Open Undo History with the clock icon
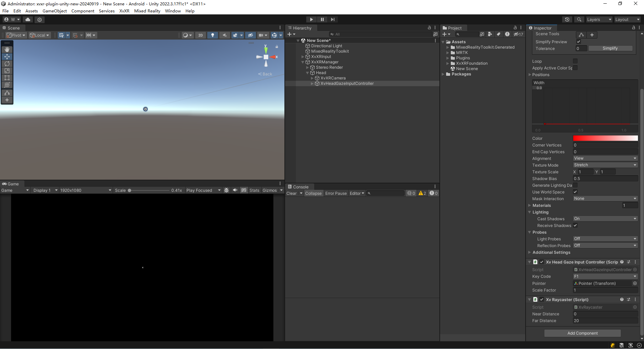 click(x=567, y=19)
